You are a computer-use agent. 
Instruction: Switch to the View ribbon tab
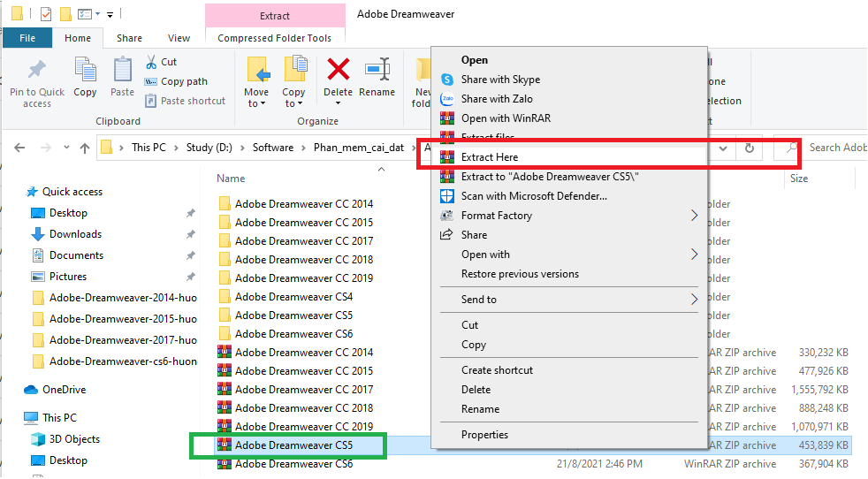179,38
